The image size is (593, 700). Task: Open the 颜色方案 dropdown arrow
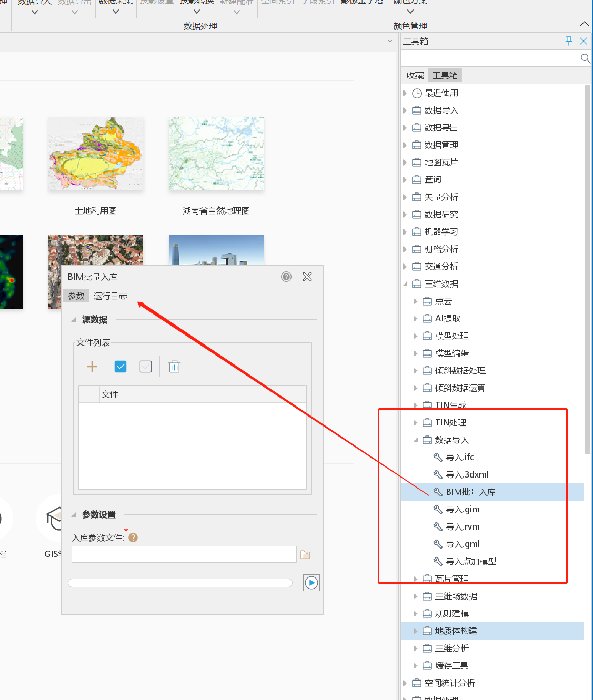410,12
